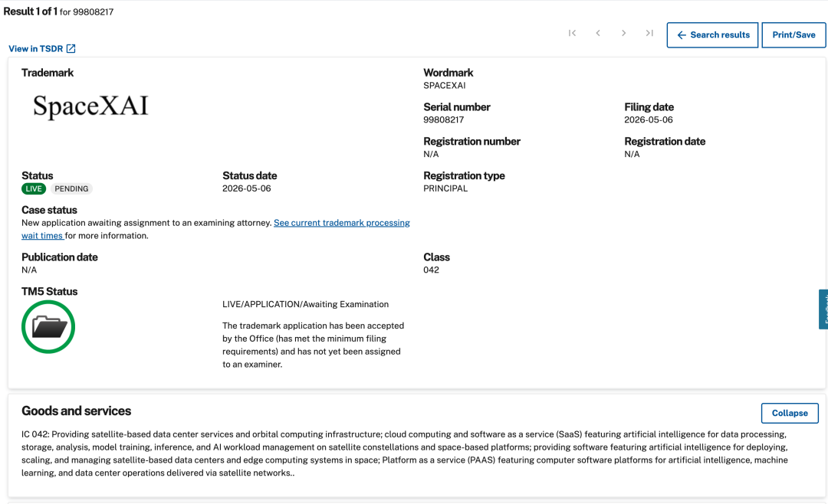Click the TM5 Status heading

pyautogui.click(x=50, y=291)
